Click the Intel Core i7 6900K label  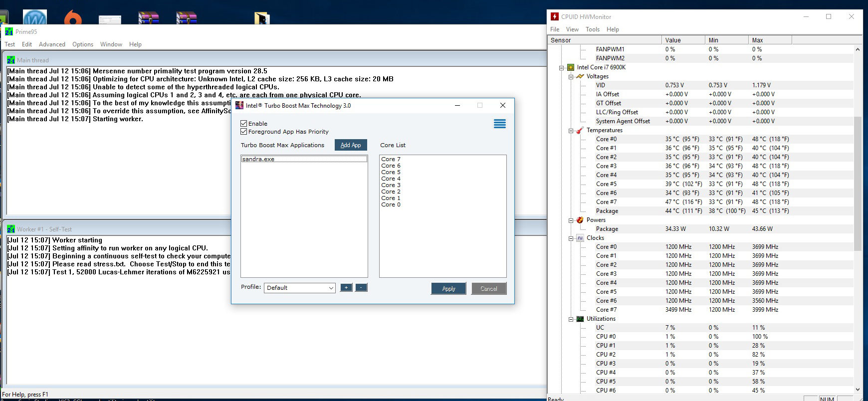(601, 67)
